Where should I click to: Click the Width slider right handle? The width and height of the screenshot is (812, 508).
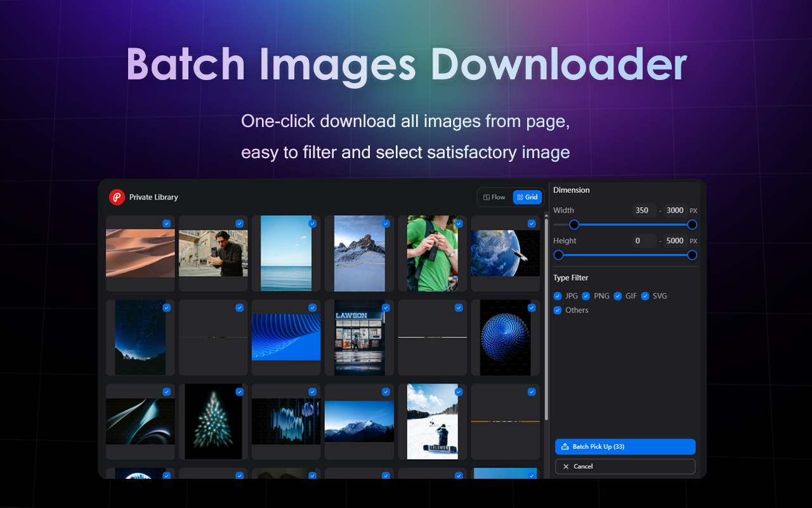coord(692,225)
